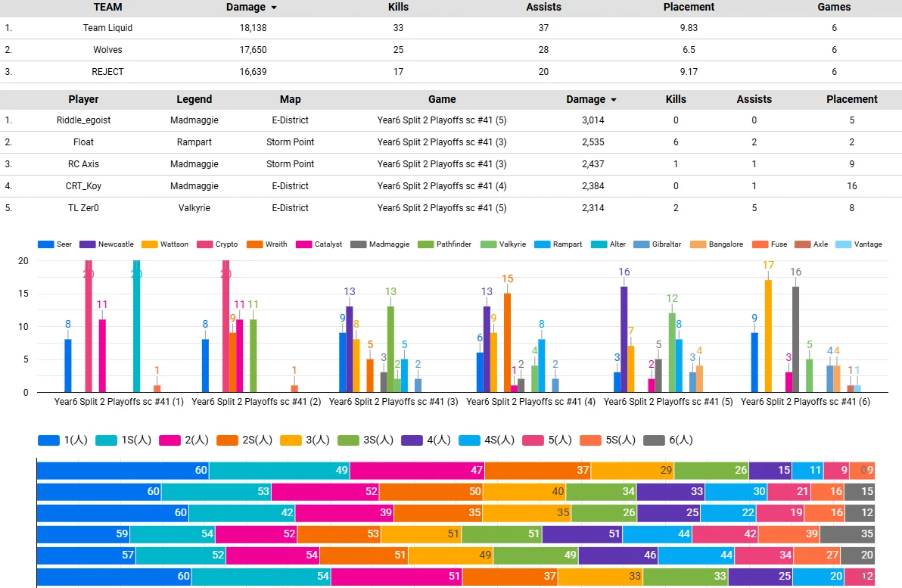This screenshot has width=902, height=588.
Task: Select the Bangalore legend swatch
Action: 698,244
